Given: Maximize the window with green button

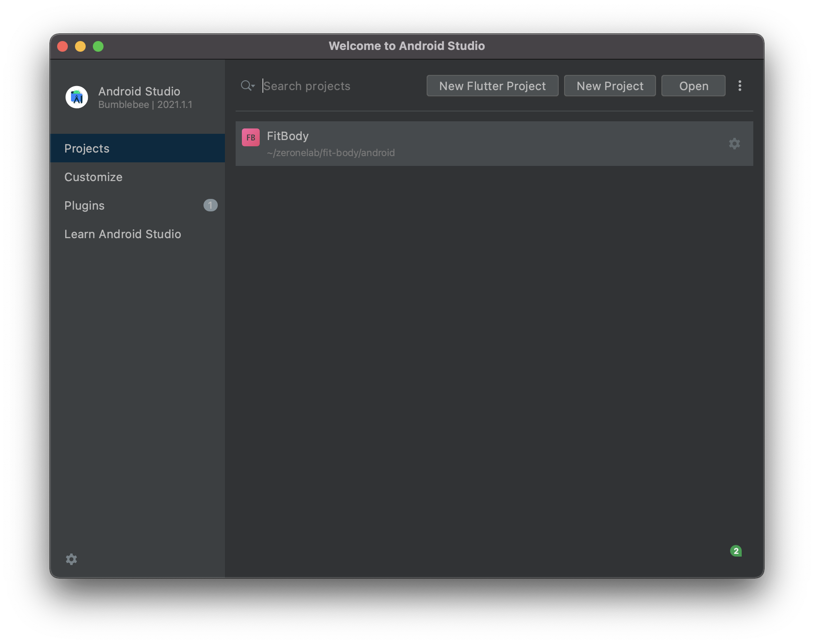Looking at the screenshot, I should coord(98,46).
